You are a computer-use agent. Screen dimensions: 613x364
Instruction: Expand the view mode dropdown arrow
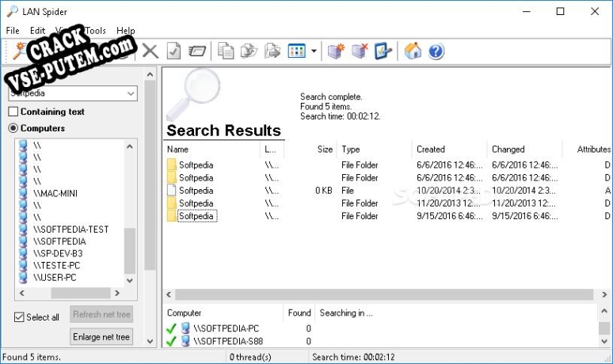(x=314, y=51)
